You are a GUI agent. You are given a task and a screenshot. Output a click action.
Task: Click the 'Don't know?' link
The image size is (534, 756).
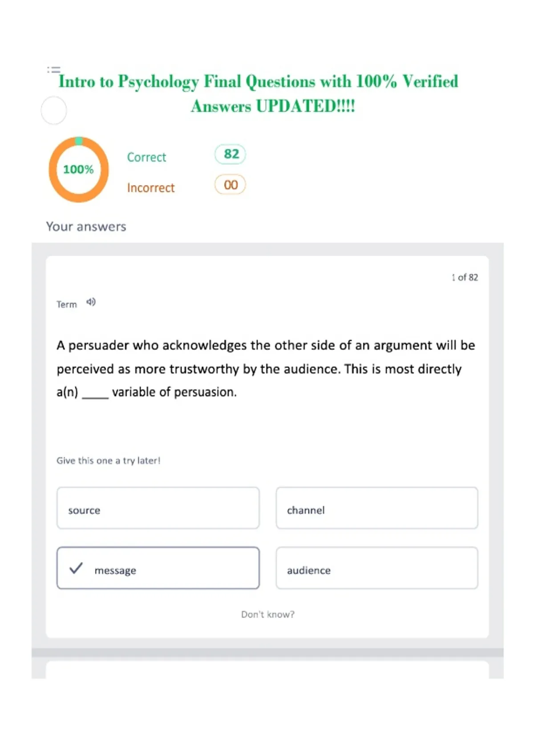pos(268,615)
